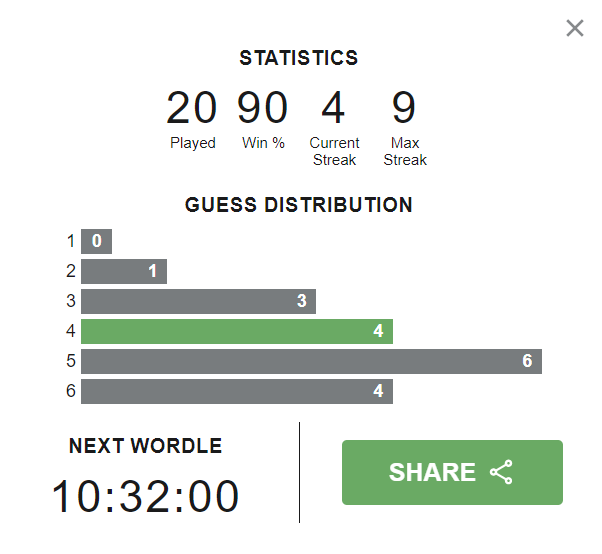602x554 pixels.
Task: Click the Max Streak label text
Action: [x=404, y=151]
